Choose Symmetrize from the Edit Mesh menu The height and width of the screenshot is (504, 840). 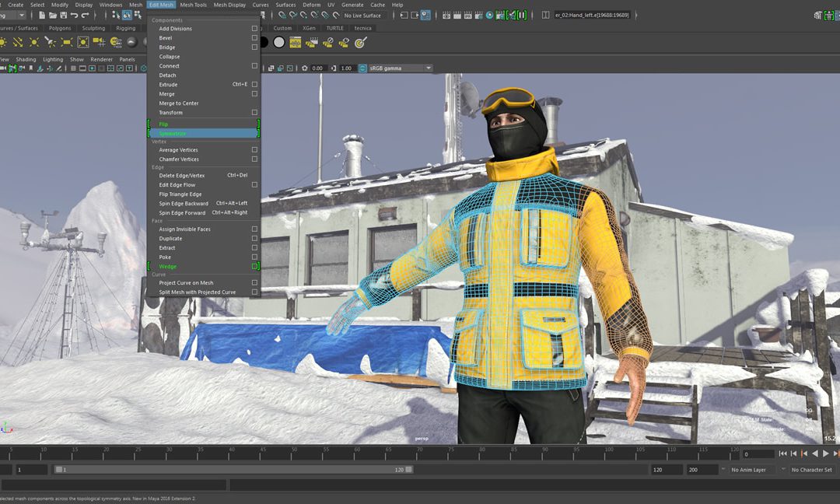click(204, 133)
